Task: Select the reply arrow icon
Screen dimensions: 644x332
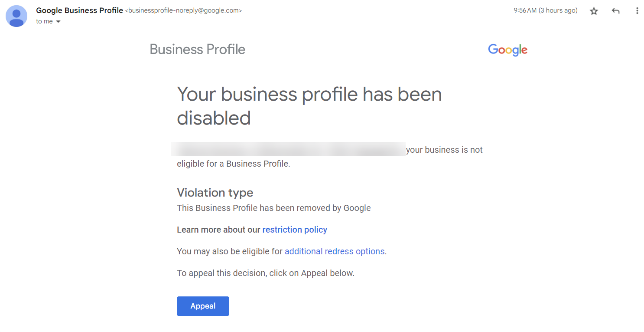Action: (615, 11)
